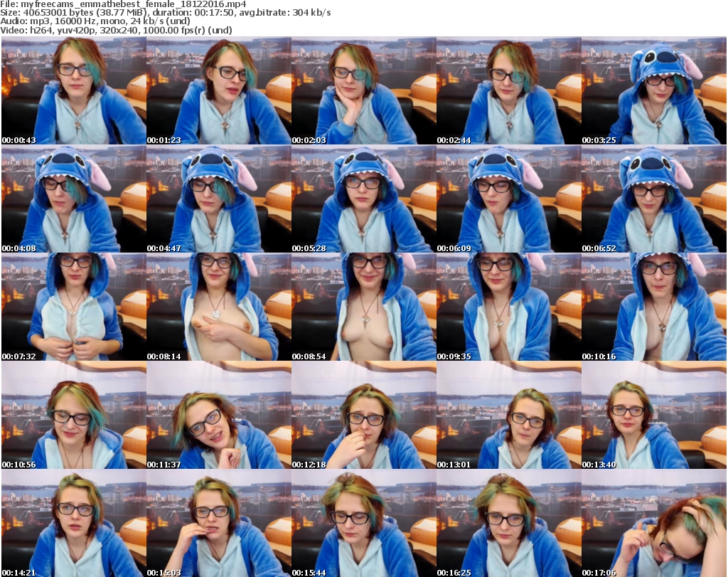The width and height of the screenshot is (728, 577).
Task: Click the 00:06:52 thumbnail
Action: click(x=654, y=198)
